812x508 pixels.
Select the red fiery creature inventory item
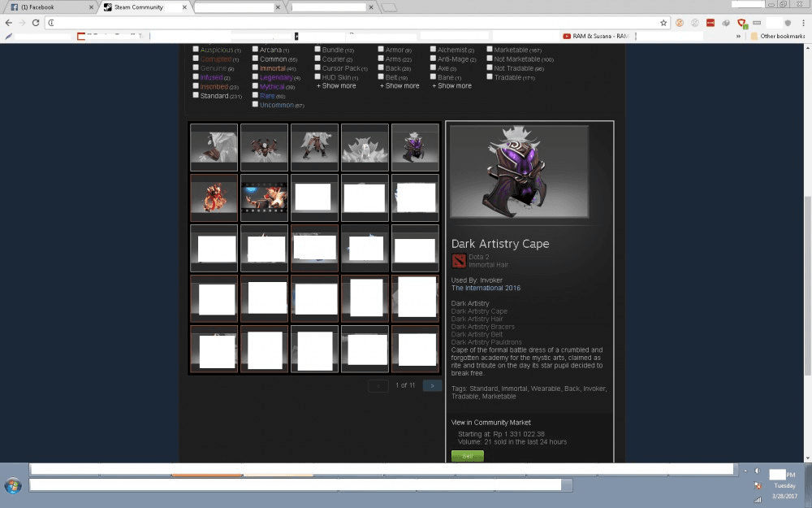pos(214,198)
